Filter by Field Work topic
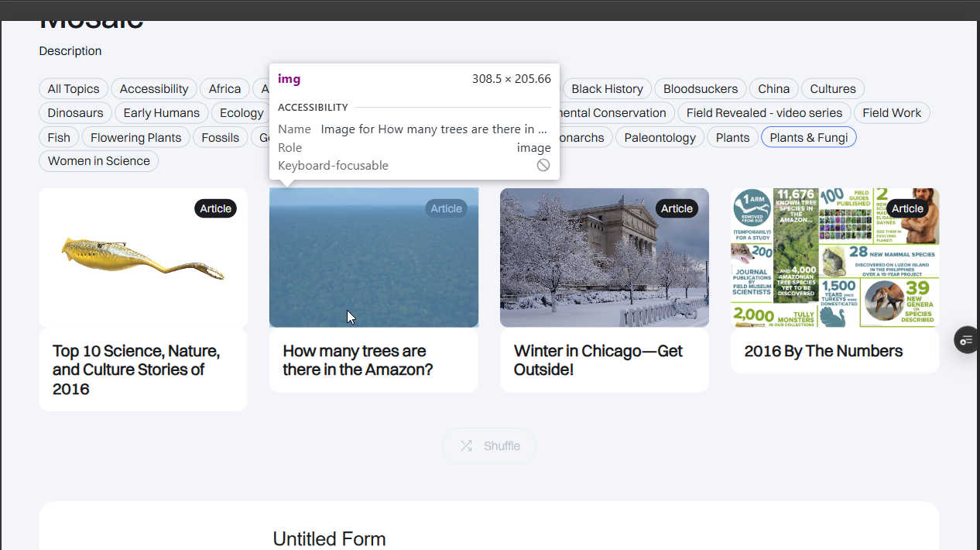Image resolution: width=980 pixels, height=550 pixels. point(892,113)
